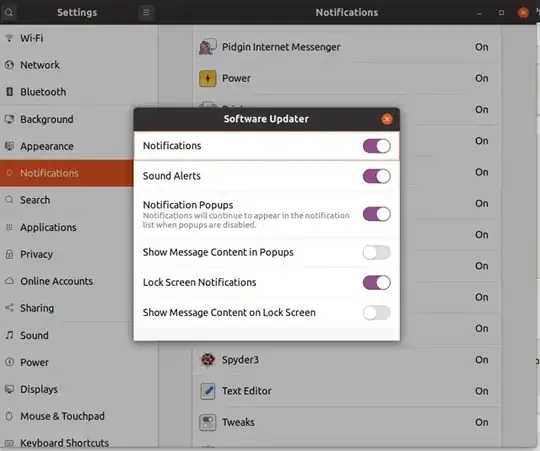Click the search icon in Settings header
The image size is (540, 451).
[9, 13]
